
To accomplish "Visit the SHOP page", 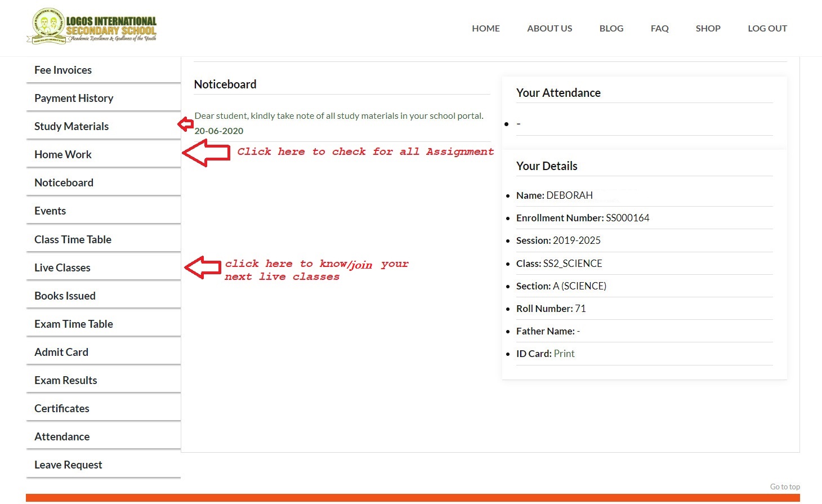I will click(708, 28).
